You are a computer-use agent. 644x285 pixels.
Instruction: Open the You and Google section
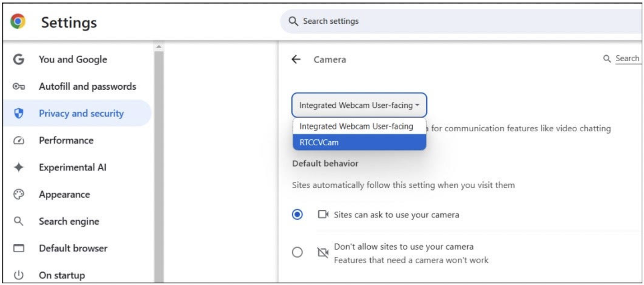click(73, 59)
